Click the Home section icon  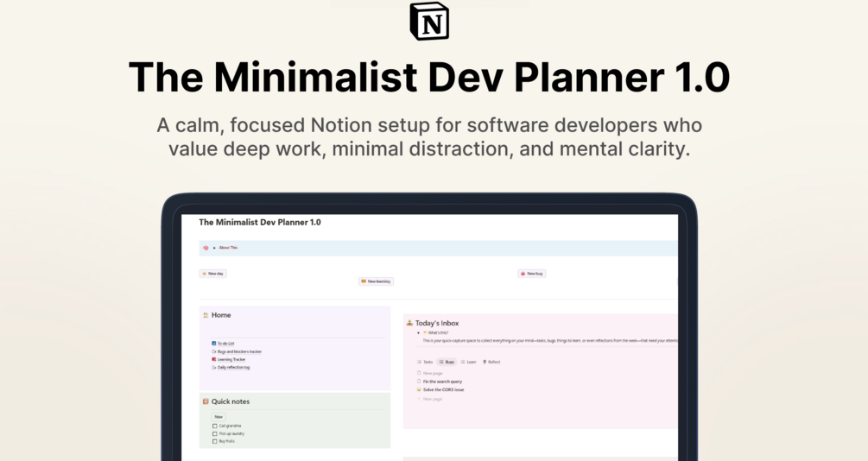206,315
